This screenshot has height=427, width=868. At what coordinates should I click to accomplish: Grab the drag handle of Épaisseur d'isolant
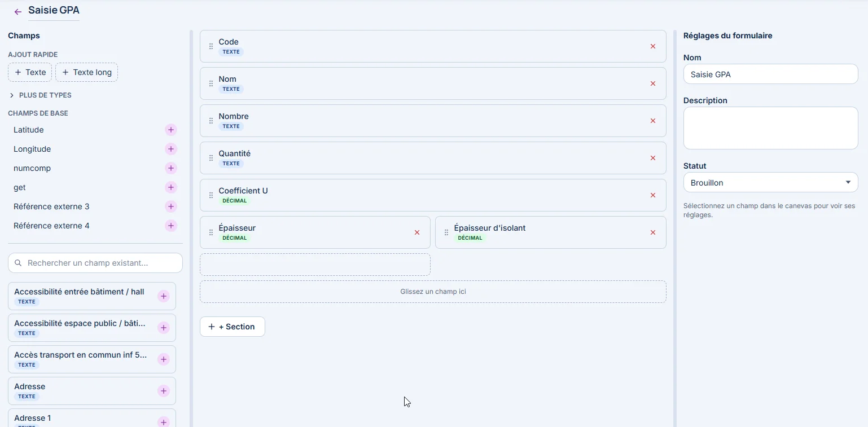pyautogui.click(x=446, y=232)
